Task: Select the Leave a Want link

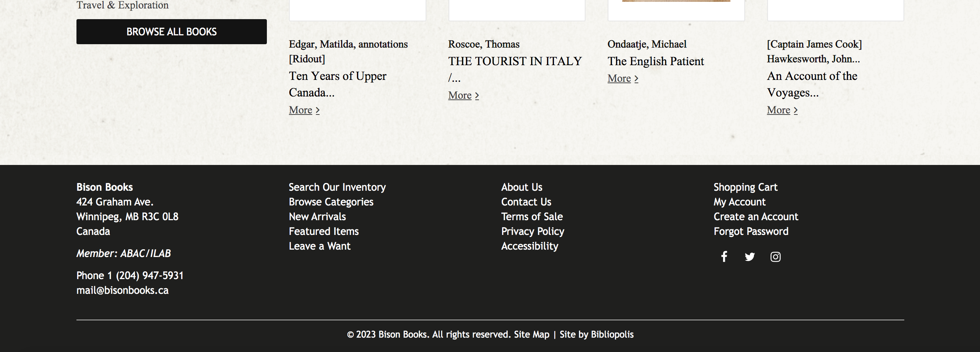Action: coord(319,246)
